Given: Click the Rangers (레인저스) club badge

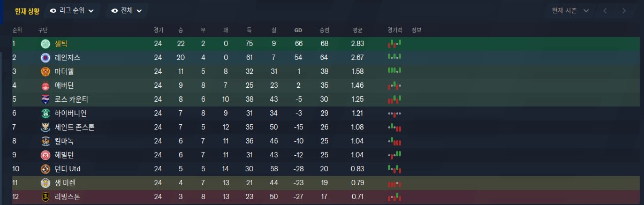Looking at the screenshot, I should (45, 57).
